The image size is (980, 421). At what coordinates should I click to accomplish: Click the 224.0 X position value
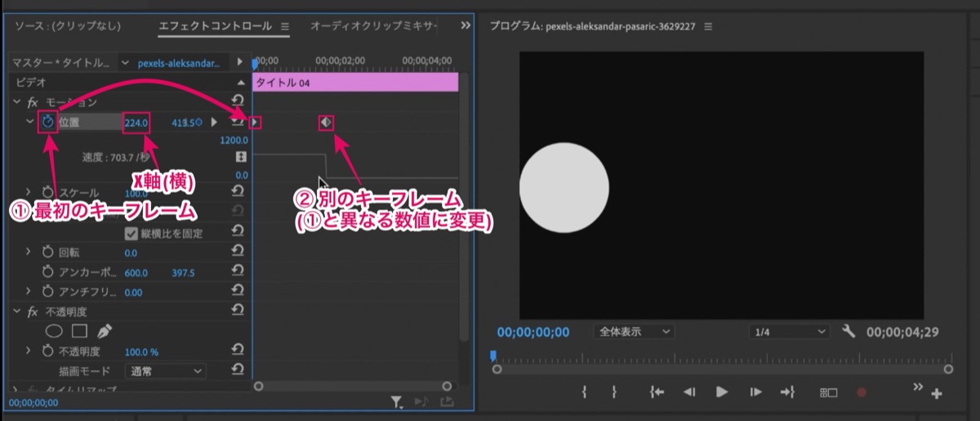(136, 123)
